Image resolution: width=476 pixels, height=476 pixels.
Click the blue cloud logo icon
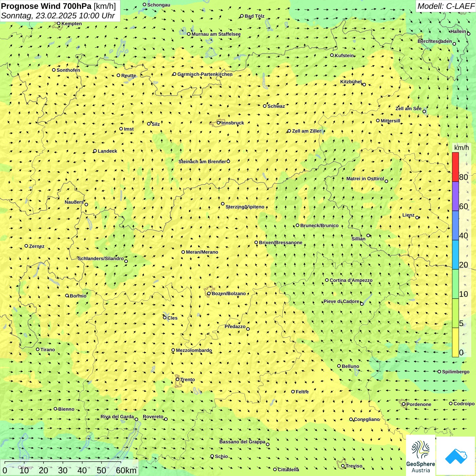(x=456, y=456)
